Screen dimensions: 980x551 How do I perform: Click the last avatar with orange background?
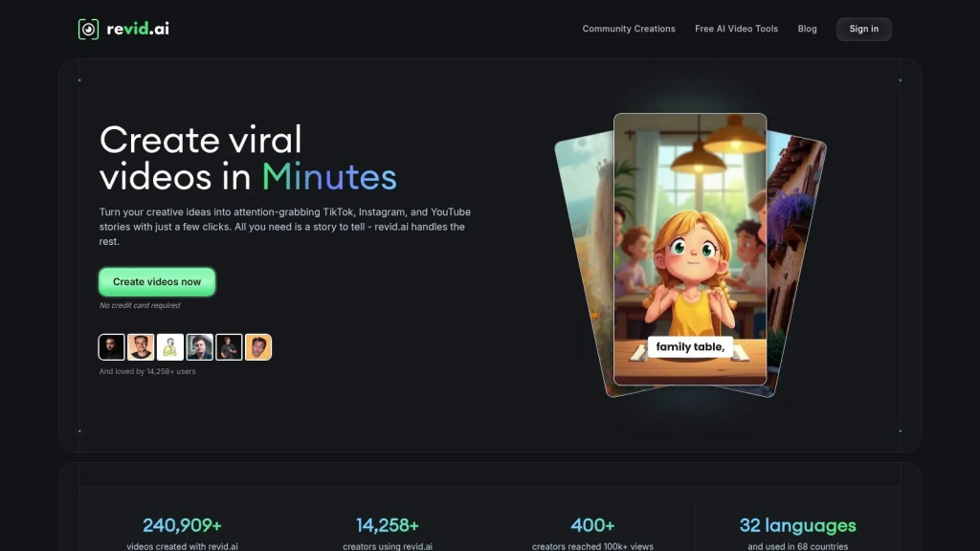point(258,347)
